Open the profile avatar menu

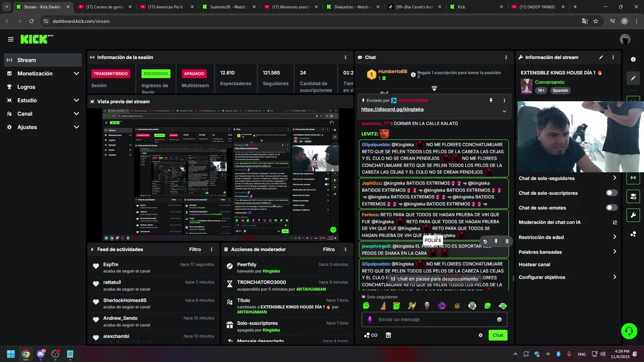click(x=625, y=39)
